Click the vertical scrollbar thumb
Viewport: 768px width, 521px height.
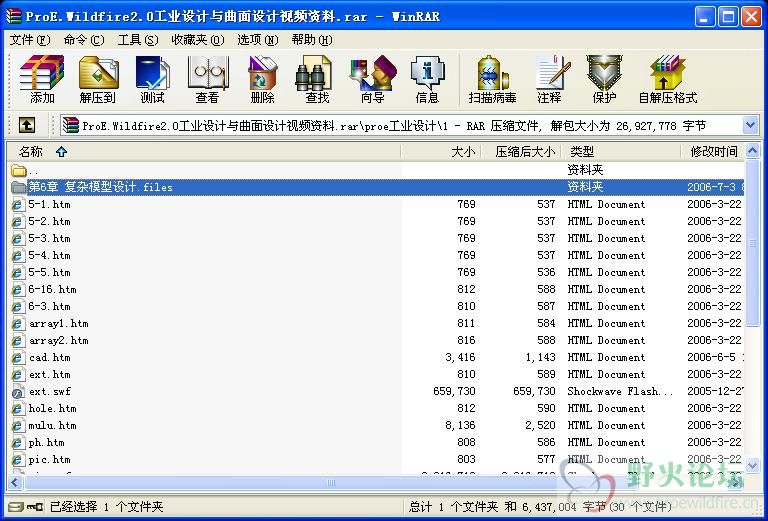(752, 242)
